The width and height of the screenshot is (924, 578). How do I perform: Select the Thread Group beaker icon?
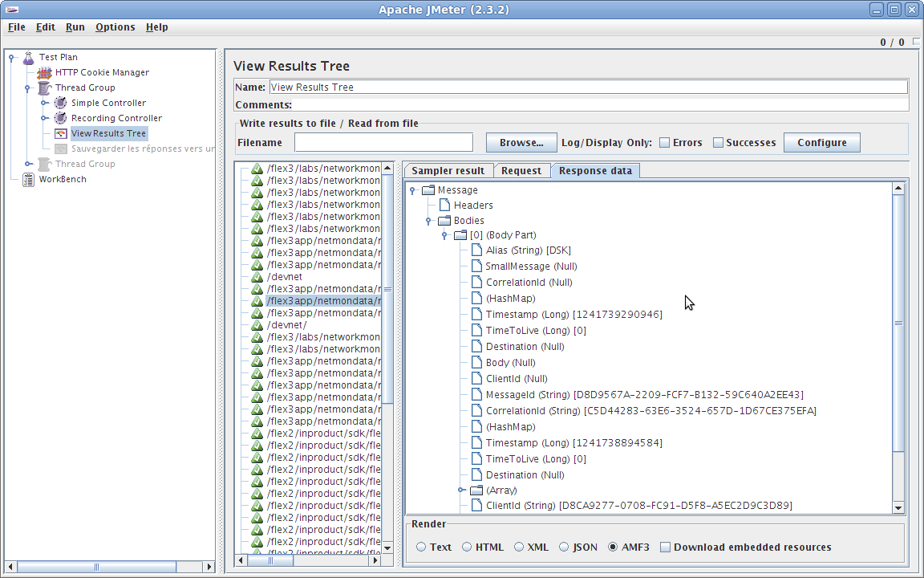point(44,87)
